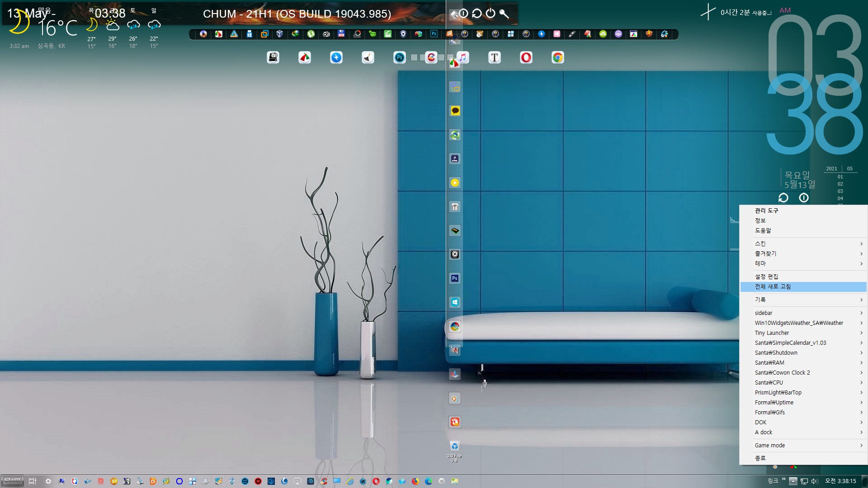Open DOK menu entry
Image resolution: width=868 pixels, height=488 pixels.
tap(803, 422)
